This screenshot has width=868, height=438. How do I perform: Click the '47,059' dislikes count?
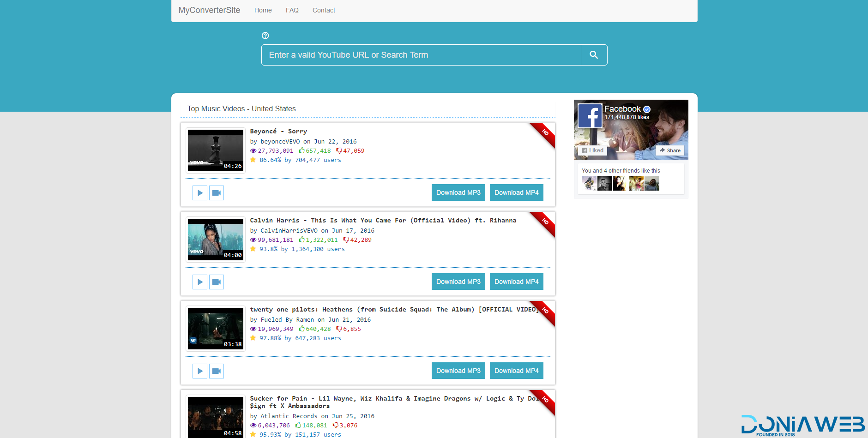354,151
